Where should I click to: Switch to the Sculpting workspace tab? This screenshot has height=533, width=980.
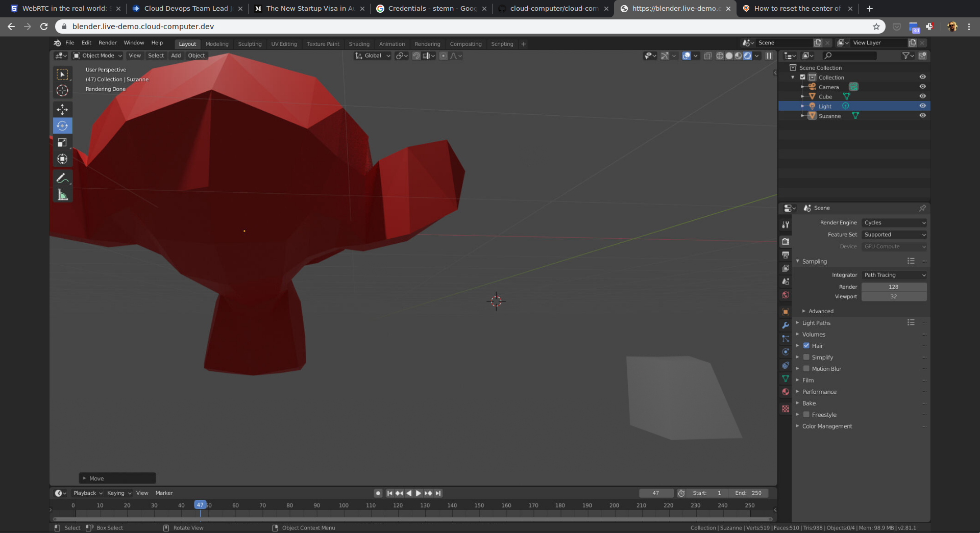(x=250, y=44)
